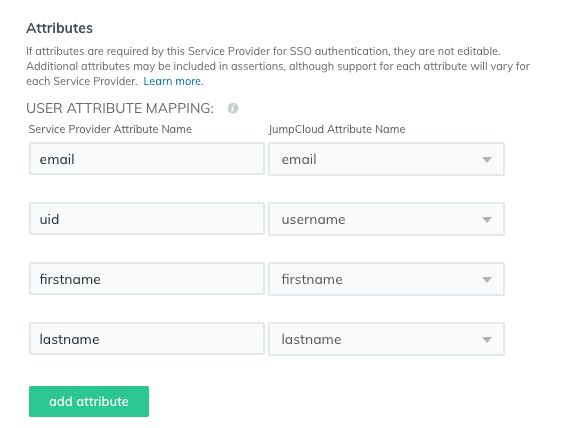The height and width of the screenshot is (428, 573).
Task: Click the attributes description paragraph text
Action: 278,66
